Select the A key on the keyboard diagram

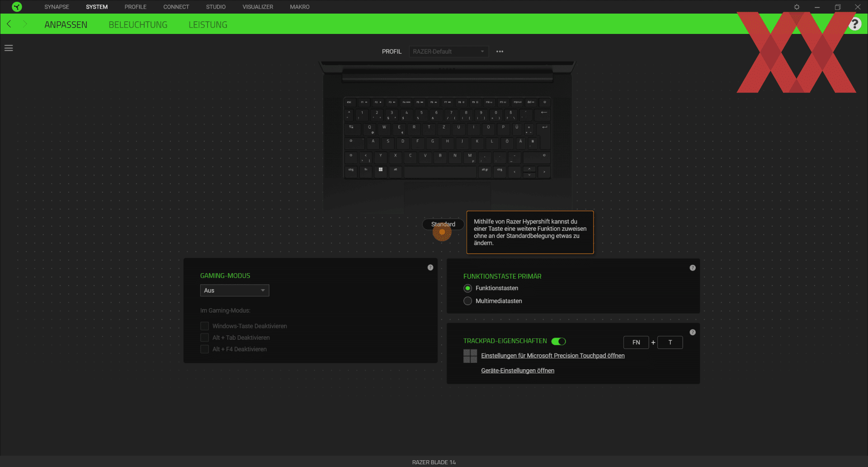tap(373, 143)
